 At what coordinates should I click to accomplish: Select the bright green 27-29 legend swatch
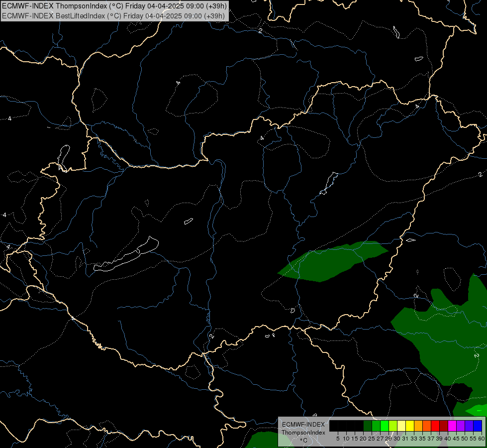point(385,426)
